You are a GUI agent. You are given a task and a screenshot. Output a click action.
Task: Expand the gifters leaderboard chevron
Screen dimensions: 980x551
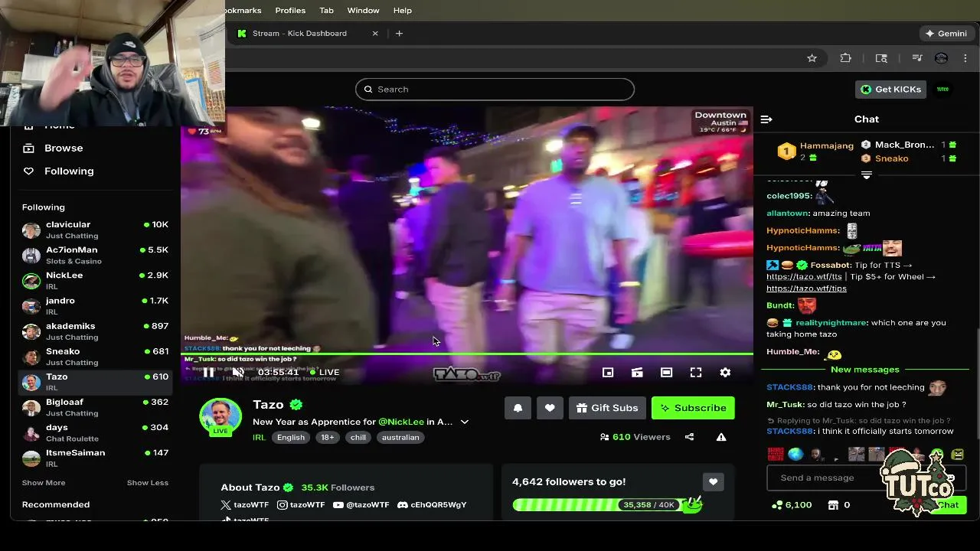pos(867,175)
